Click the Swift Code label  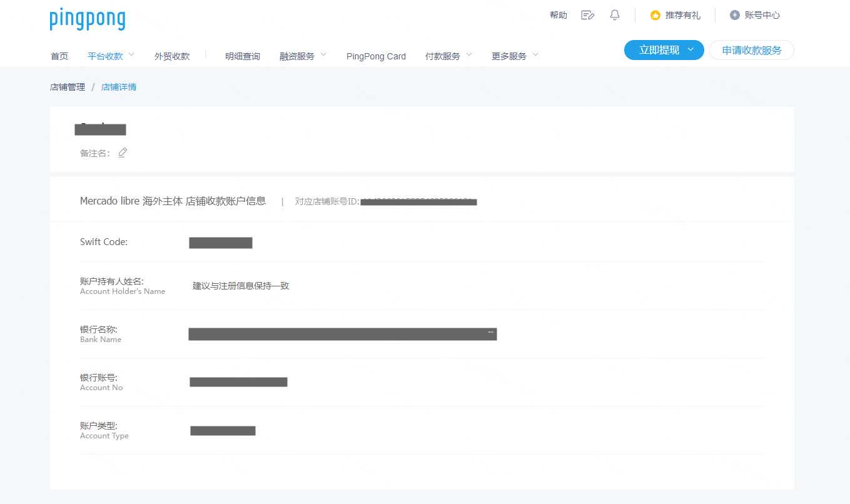point(104,242)
